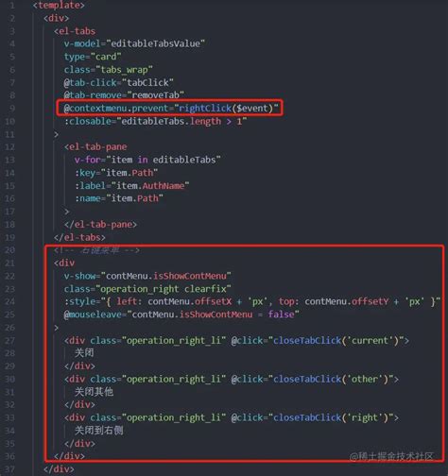Click the v-for item in editableTabs line

[147, 160]
